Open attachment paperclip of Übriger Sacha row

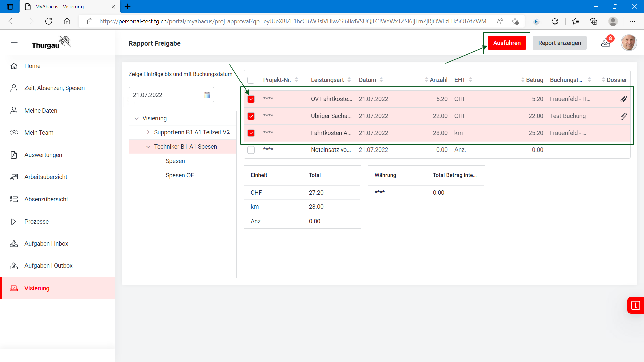pos(623,116)
